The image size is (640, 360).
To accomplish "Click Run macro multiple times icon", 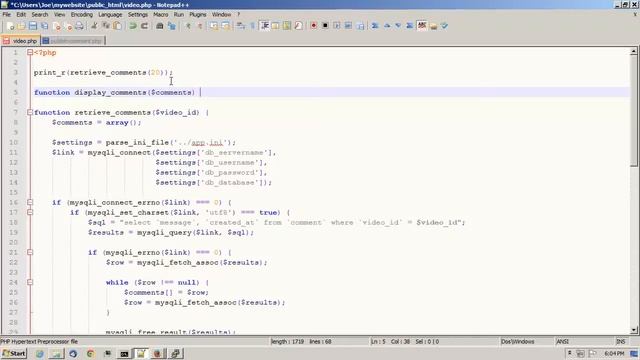I will tap(348, 26).
